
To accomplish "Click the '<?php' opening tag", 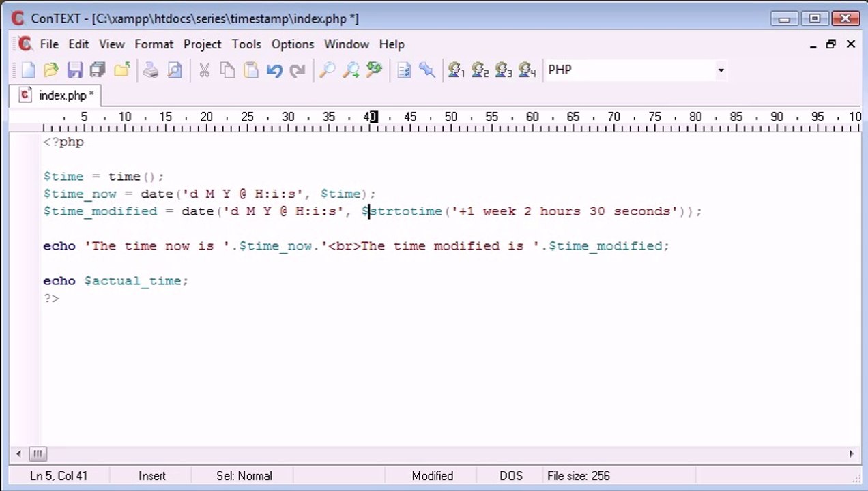I will pos(63,142).
